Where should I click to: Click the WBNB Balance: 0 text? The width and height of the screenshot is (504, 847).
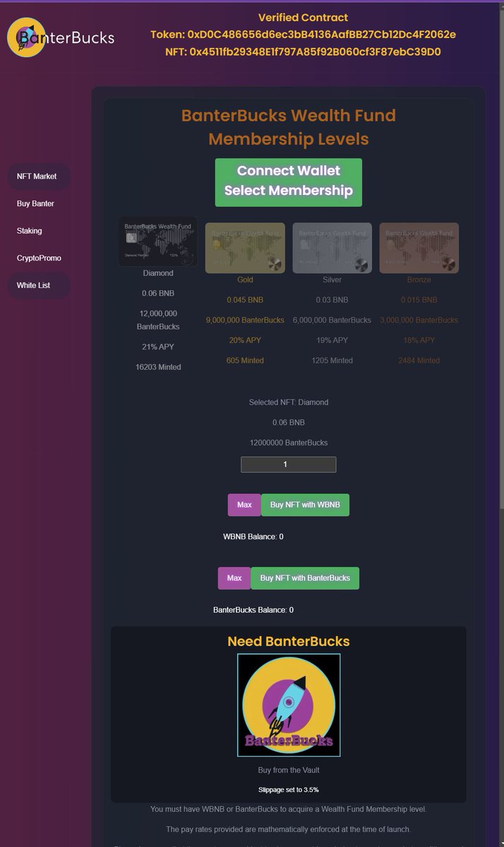pyautogui.click(x=253, y=537)
